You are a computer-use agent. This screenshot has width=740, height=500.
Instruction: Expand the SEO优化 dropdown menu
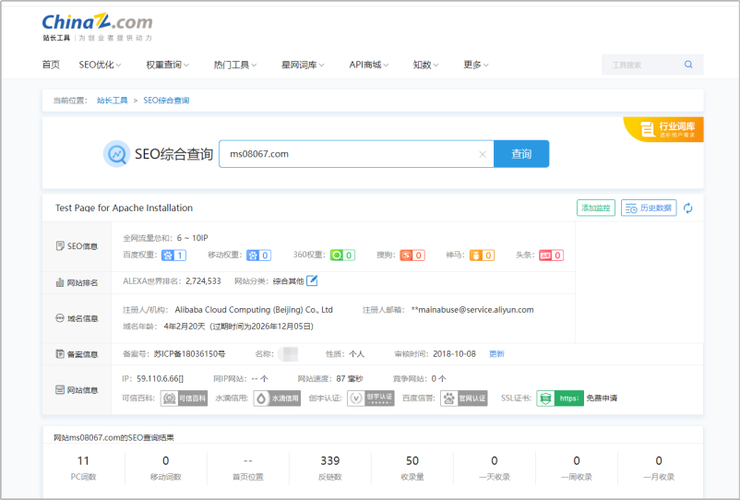[x=100, y=65]
